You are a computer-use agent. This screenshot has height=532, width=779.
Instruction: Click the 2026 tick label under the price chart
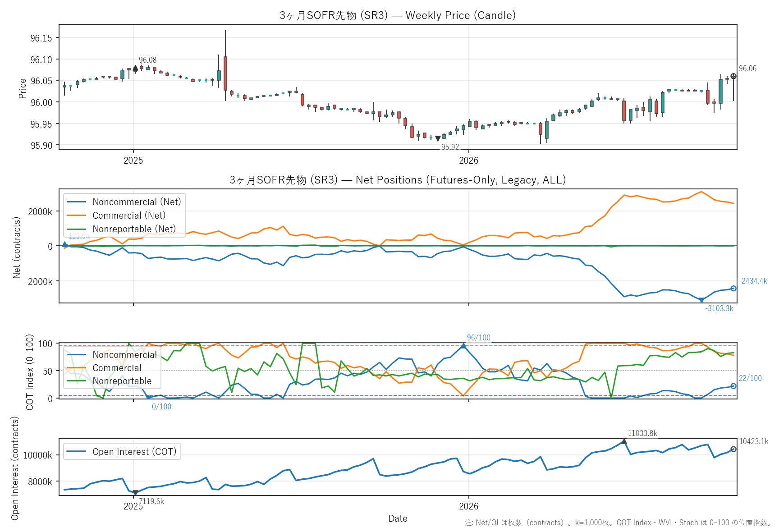tap(469, 161)
